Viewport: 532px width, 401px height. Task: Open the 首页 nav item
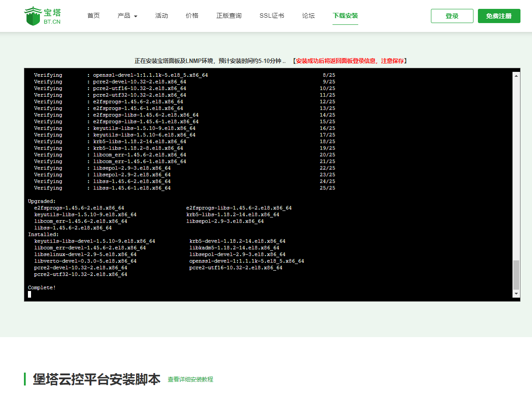[x=94, y=16]
